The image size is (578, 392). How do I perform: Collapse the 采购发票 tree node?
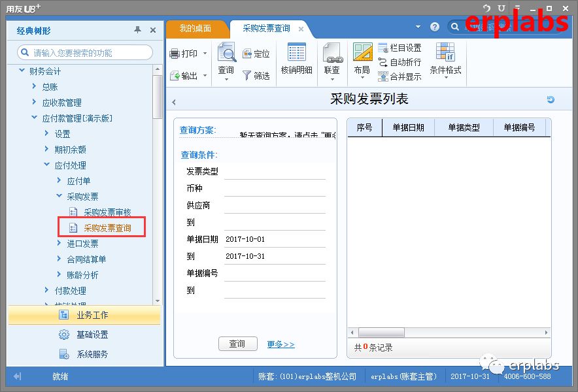pos(59,195)
